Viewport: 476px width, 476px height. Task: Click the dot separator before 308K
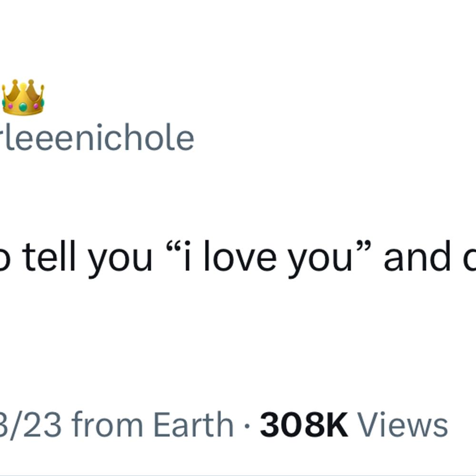click(x=247, y=426)
